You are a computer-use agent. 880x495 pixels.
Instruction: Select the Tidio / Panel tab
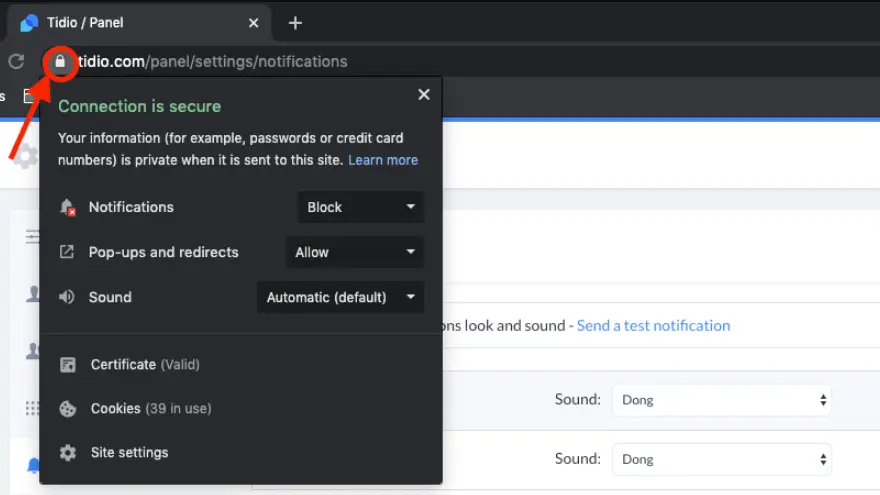coord(138,23)
